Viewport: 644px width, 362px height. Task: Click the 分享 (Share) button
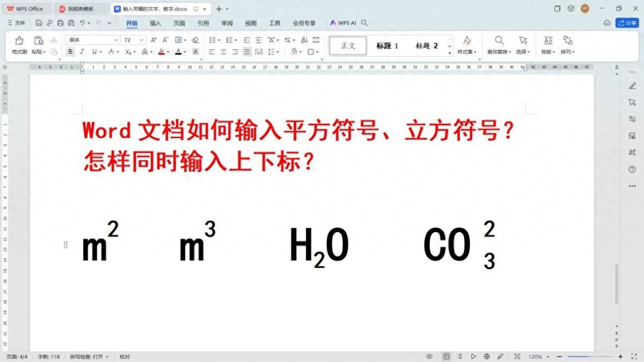627,23
